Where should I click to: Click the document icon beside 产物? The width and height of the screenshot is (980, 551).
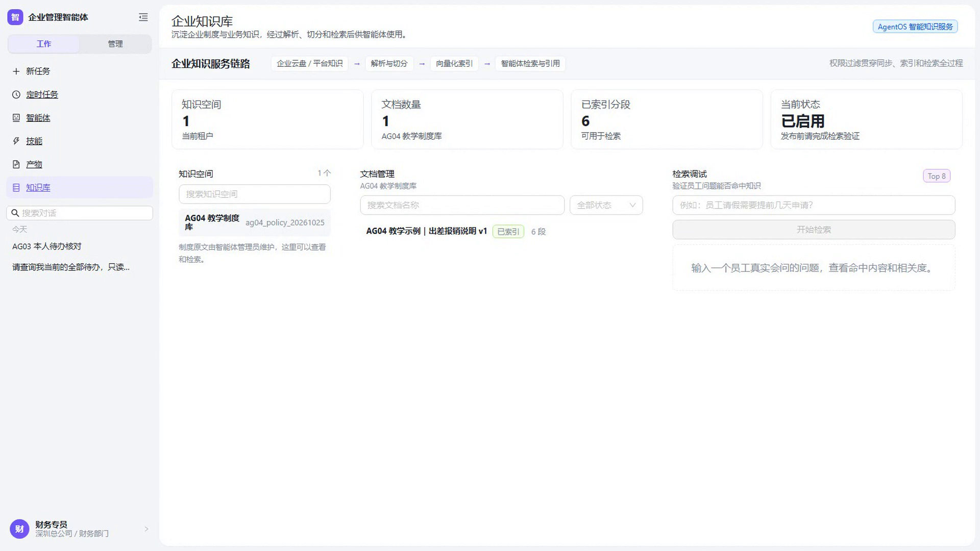click(x=16, y=164)
